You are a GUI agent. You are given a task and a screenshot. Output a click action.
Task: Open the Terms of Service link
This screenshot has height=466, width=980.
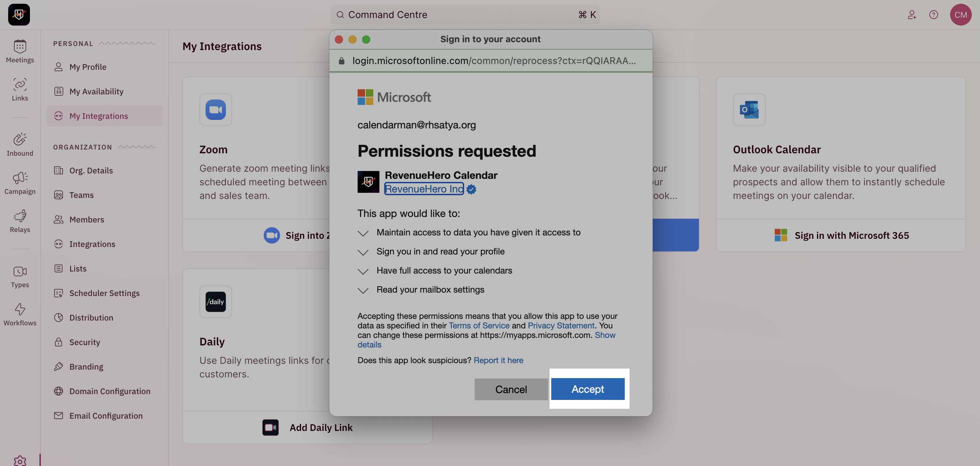point(479,326)
